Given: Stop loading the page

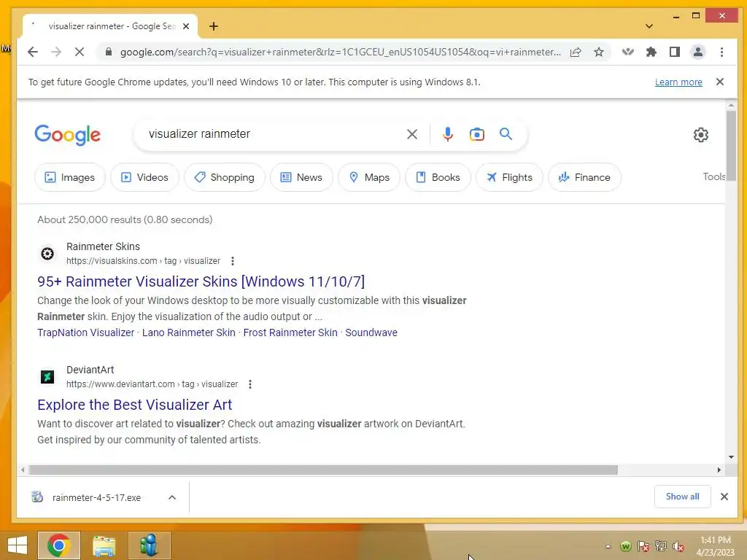Looking at the screenshot, I should (80, 52).
